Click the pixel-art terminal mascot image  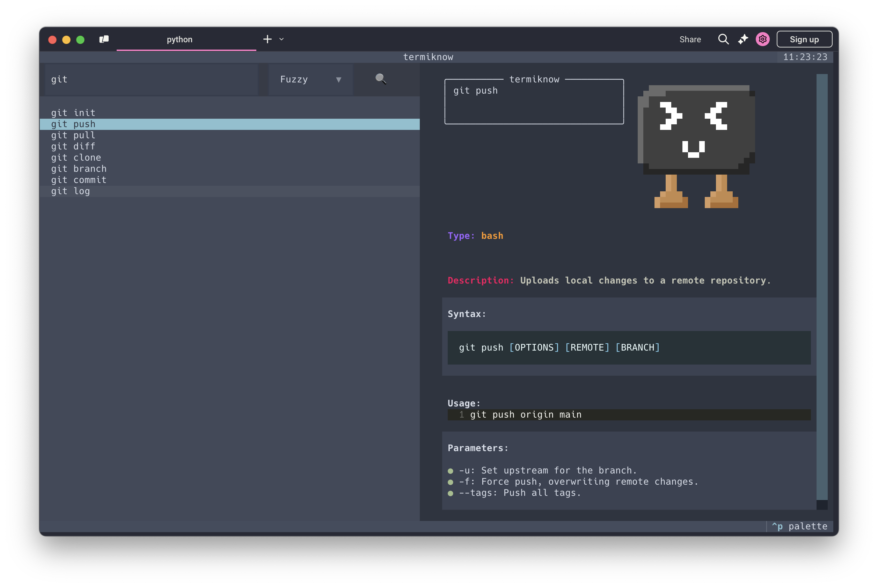[x=696, y=146]
